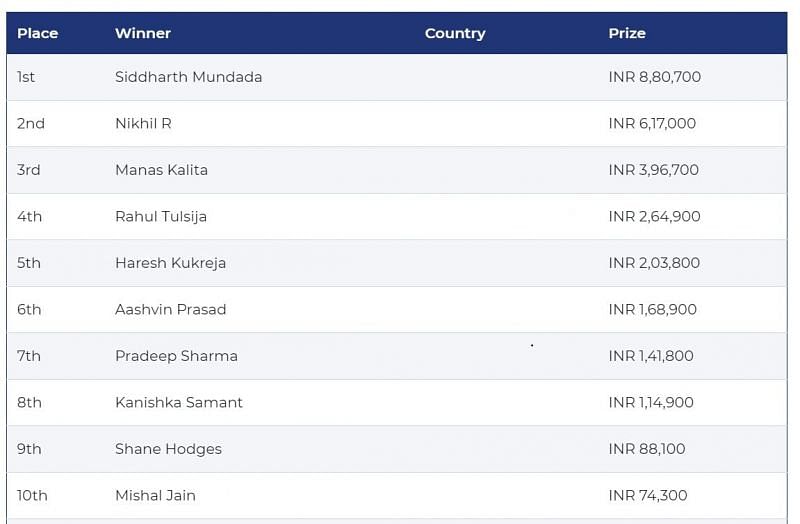Click the 10th place cell
Viewport: 800px width, 524px height.
pyautogui.click(x=32, y=495)
